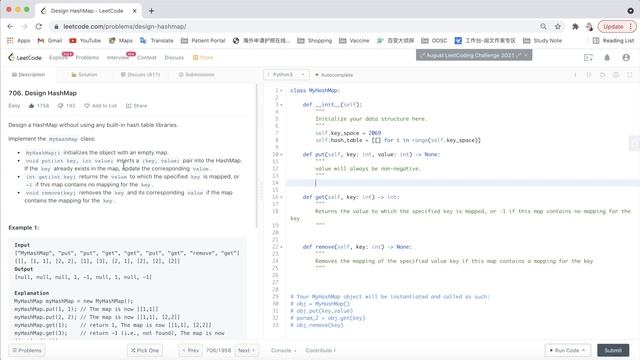Open August LeetCoding Challenge 2021 banner
This screenshot has width=640, height=360.
tap(474, 55)
